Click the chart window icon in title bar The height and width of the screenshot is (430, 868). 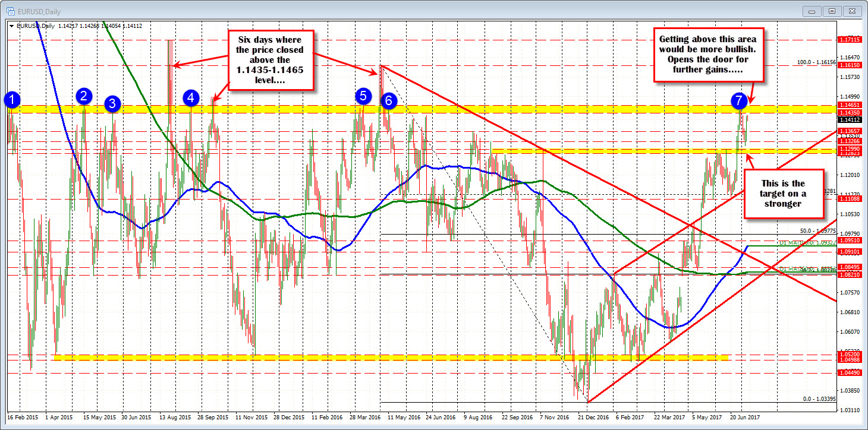tap(10, 10)
